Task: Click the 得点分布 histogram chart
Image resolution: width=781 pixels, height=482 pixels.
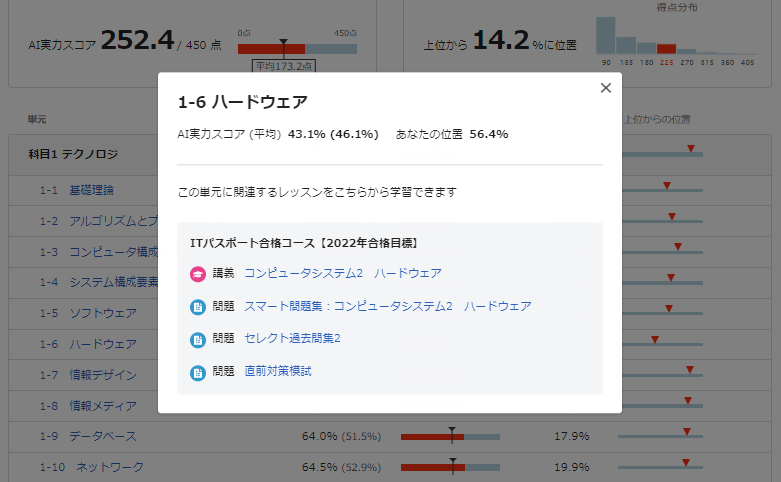Action: point(676,36)
